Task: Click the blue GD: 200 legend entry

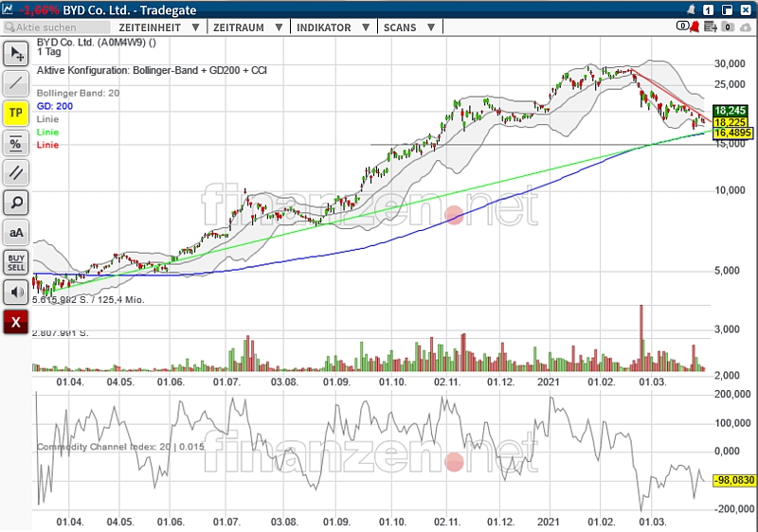Action: [x=55, y=106]
